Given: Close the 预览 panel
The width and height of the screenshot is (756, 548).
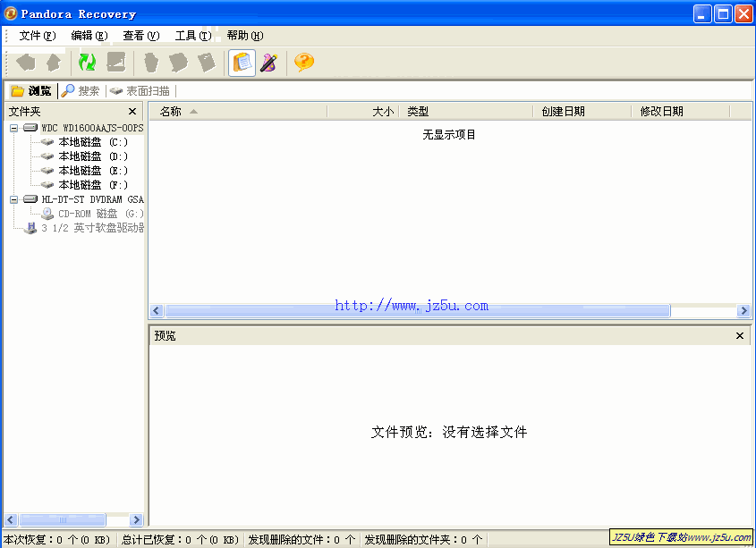Looking at the screenshot, I should coord(740,335).
